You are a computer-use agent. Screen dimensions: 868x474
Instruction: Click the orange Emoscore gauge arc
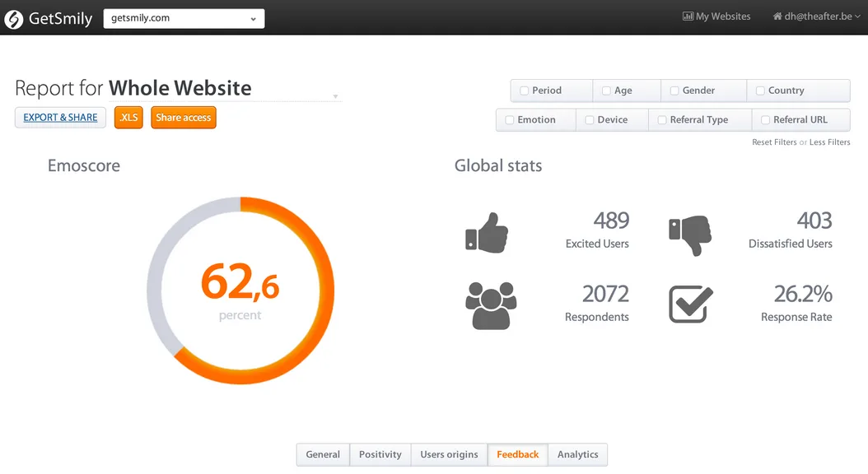[325, 290]
